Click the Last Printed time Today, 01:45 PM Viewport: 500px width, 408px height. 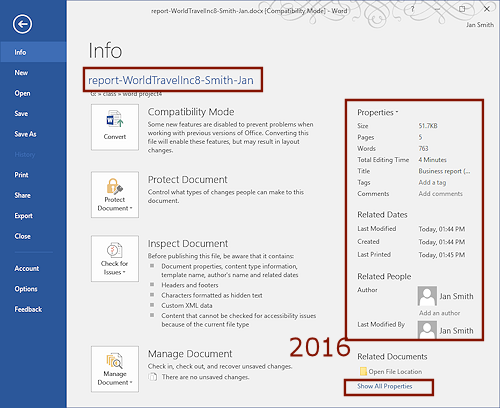[442, 255]
